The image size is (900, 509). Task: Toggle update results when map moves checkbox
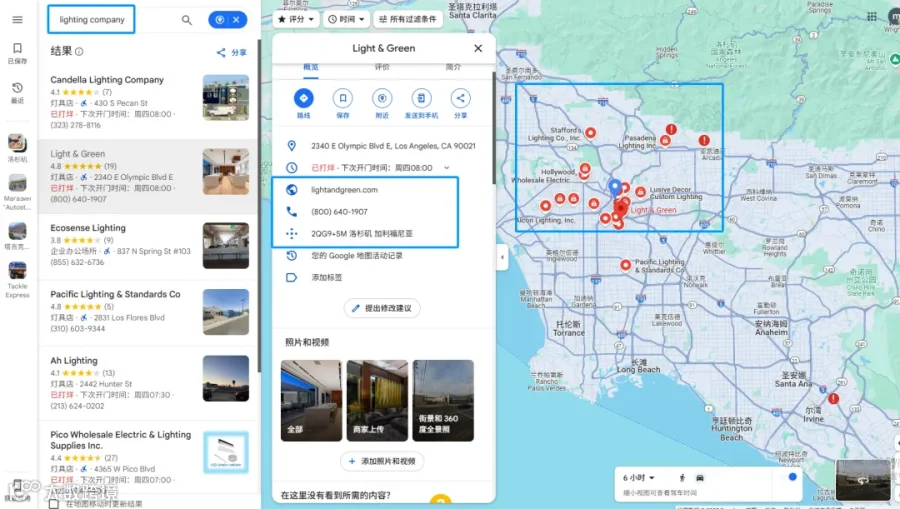point(54,503)
